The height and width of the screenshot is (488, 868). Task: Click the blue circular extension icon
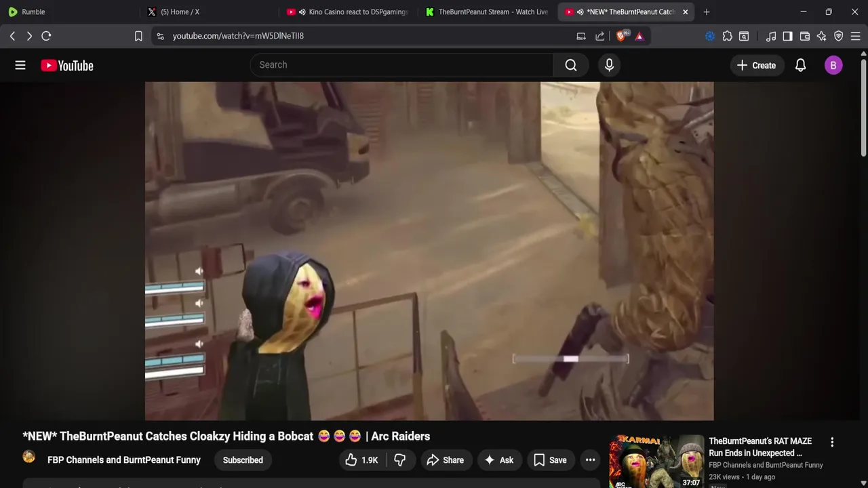click(x=710, y=36)
